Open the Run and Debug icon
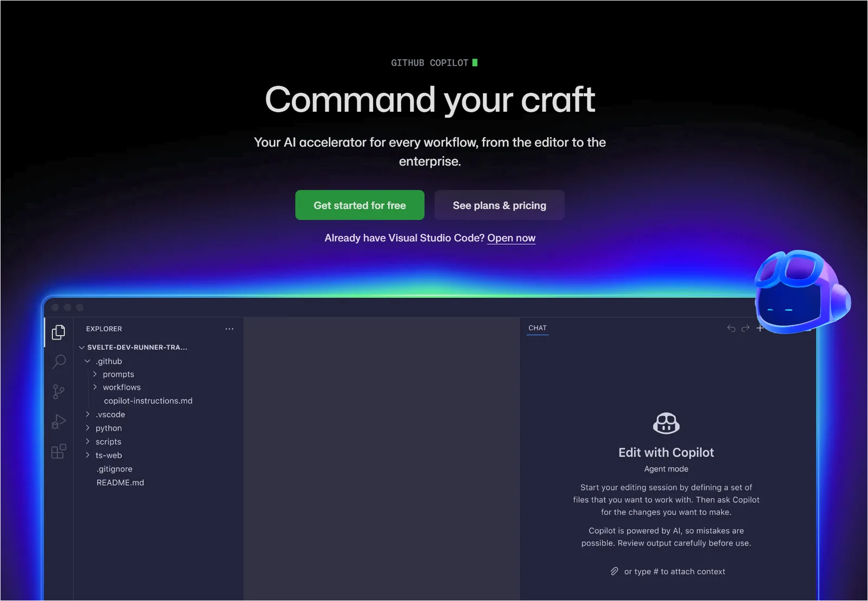868x601 pixels. 59,421
